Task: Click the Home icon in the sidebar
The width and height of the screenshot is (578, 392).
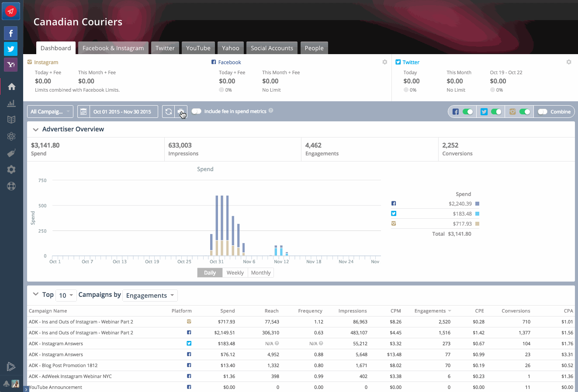Action: tap(11, 86)
